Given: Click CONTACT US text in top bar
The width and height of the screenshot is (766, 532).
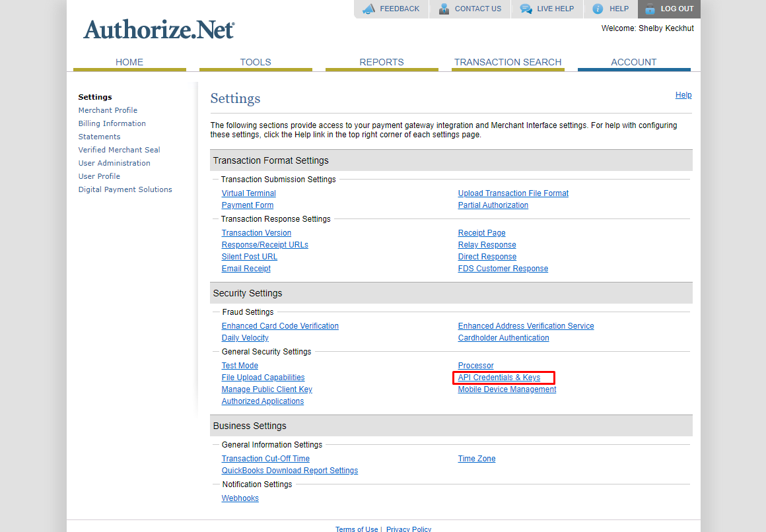Looking at the screenshot, I should click(x=478, y=9).
